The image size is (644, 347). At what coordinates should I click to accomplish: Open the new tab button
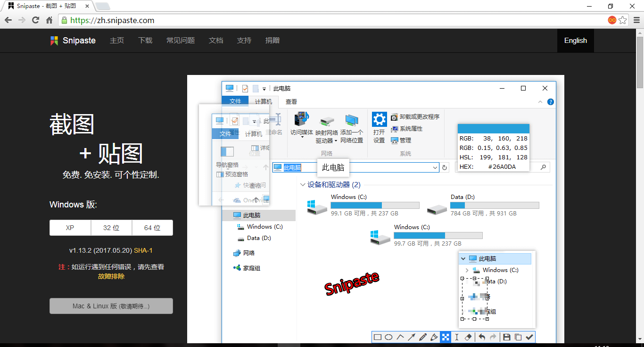pyautogui.click(x=103, y=6)
